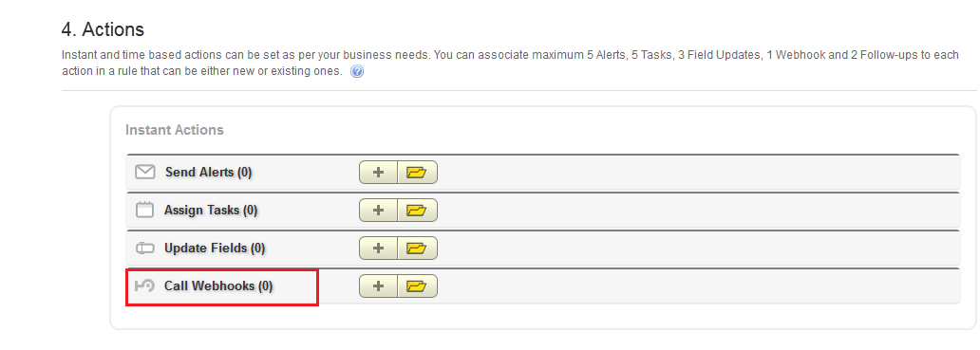
Task: Add a new task using Assign Tasks plus
Action: tap(378, 211)
